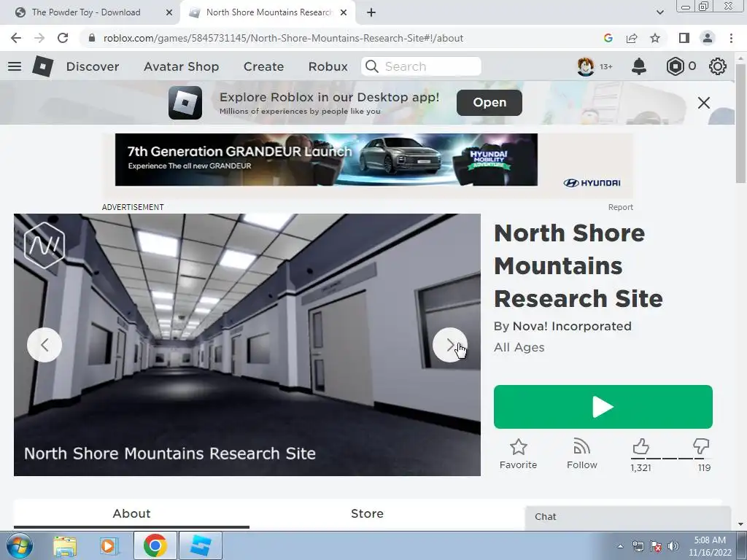Open the taskbar clock and date
The height and width of the screenshot is (560, 747).
[x=710, y=546]
